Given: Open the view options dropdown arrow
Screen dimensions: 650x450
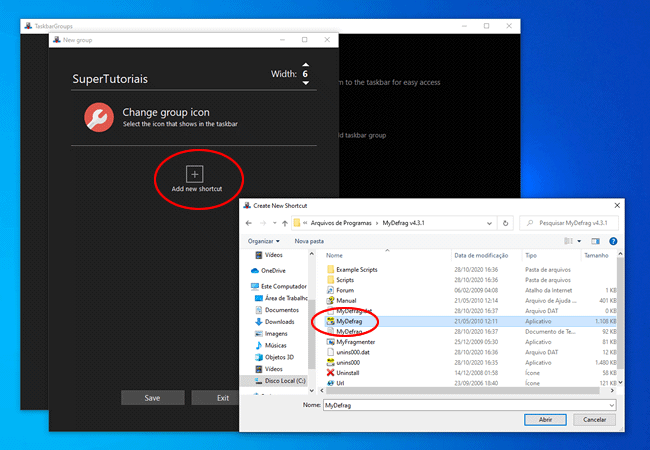Looking at the screenshot, I should [578, 241].
